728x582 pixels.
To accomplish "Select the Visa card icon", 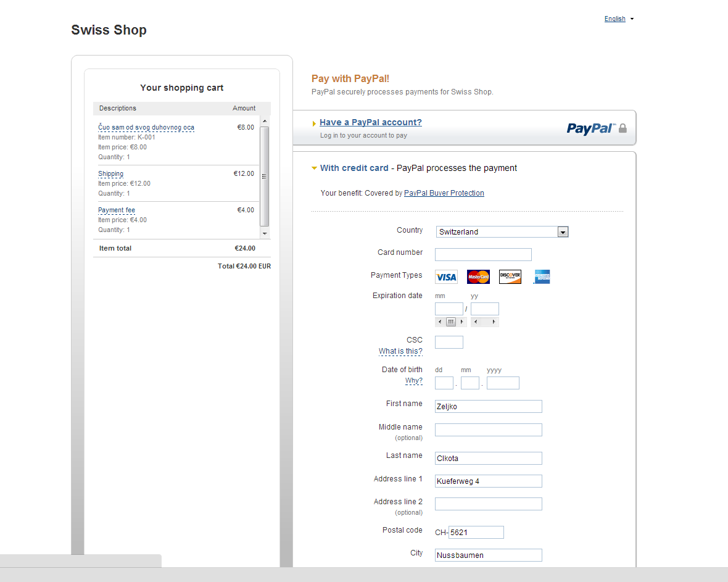I will tap(446, 277).
